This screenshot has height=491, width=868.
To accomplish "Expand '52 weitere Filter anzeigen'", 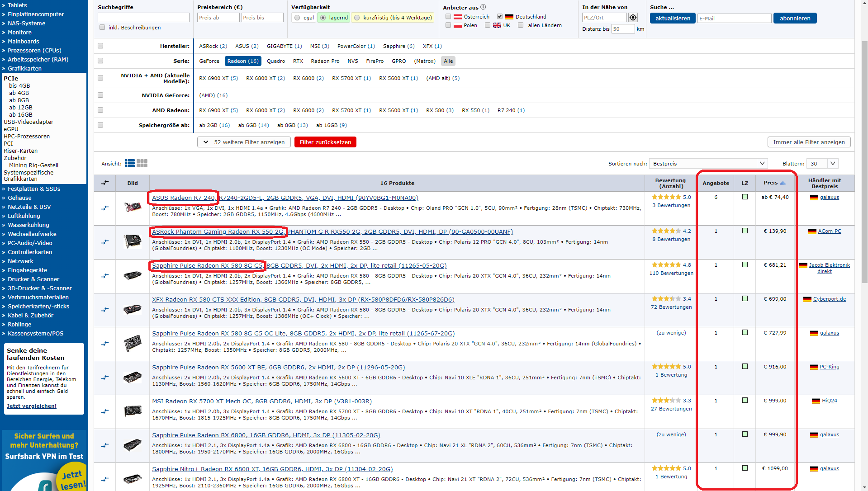I will (244, 142).
